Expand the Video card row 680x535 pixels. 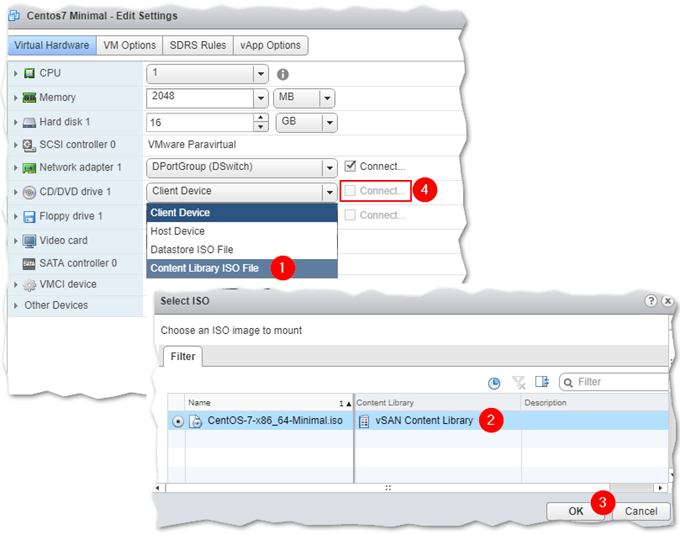(x=16, y=241)
